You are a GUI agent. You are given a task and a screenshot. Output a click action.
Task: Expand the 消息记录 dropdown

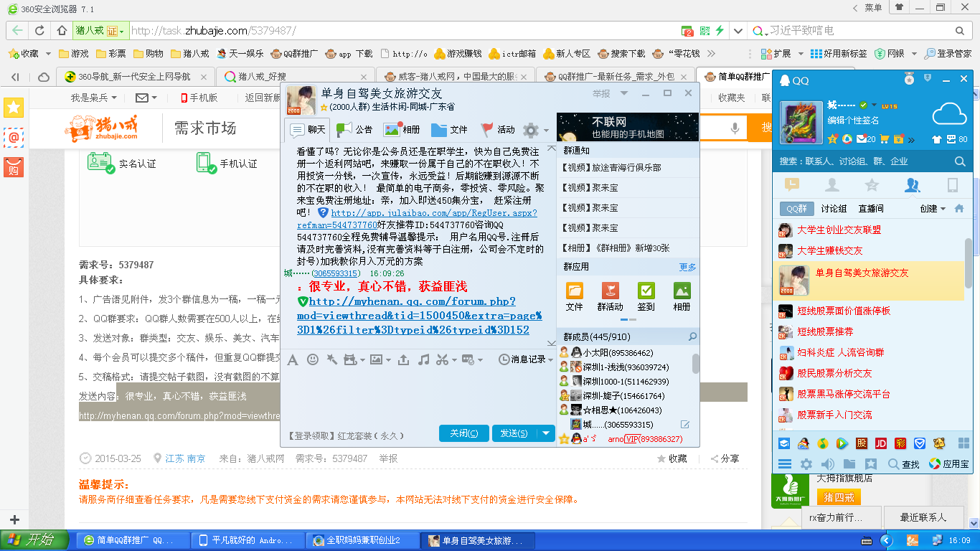[x=550, y=359]
